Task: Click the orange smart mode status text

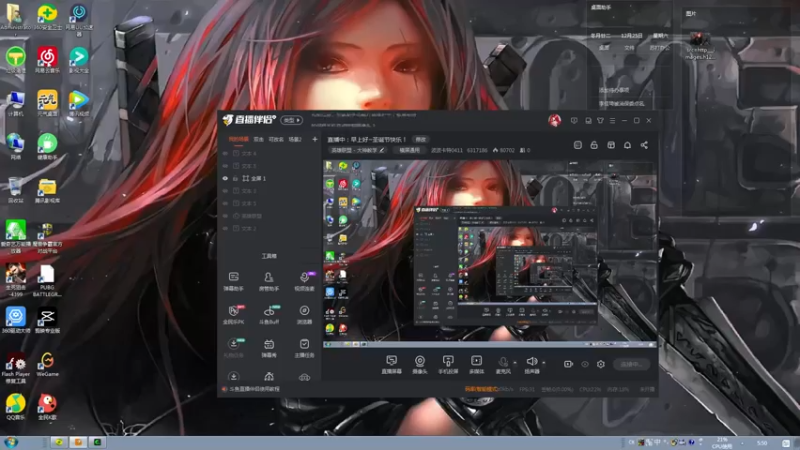Action: [481, 389]
